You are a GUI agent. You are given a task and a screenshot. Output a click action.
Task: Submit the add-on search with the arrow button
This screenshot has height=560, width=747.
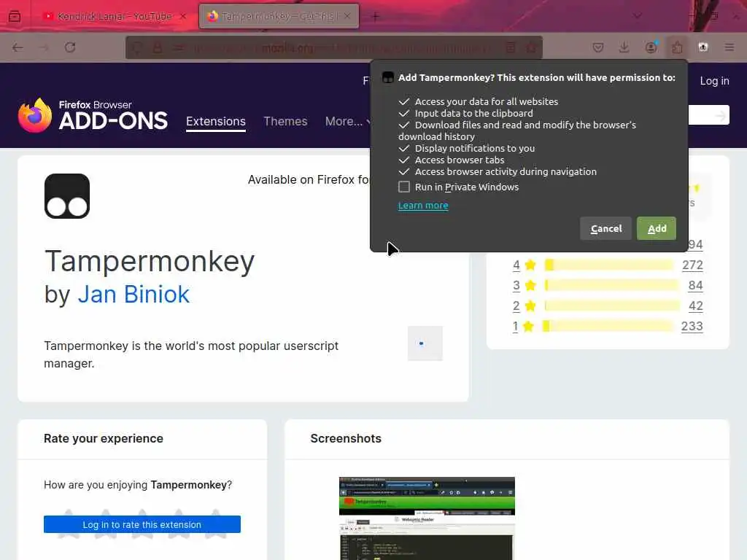pyautogui.click(x=720, y=115)
